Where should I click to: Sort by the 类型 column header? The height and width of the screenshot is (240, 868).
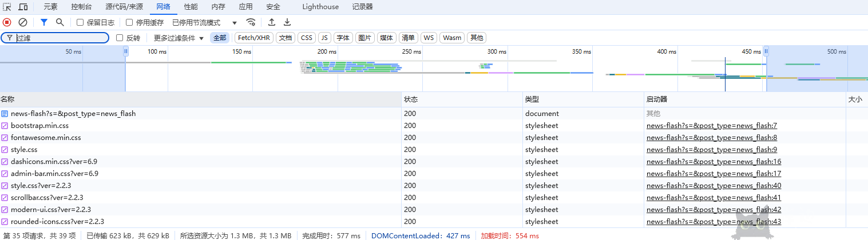click(x=583, y=99)
